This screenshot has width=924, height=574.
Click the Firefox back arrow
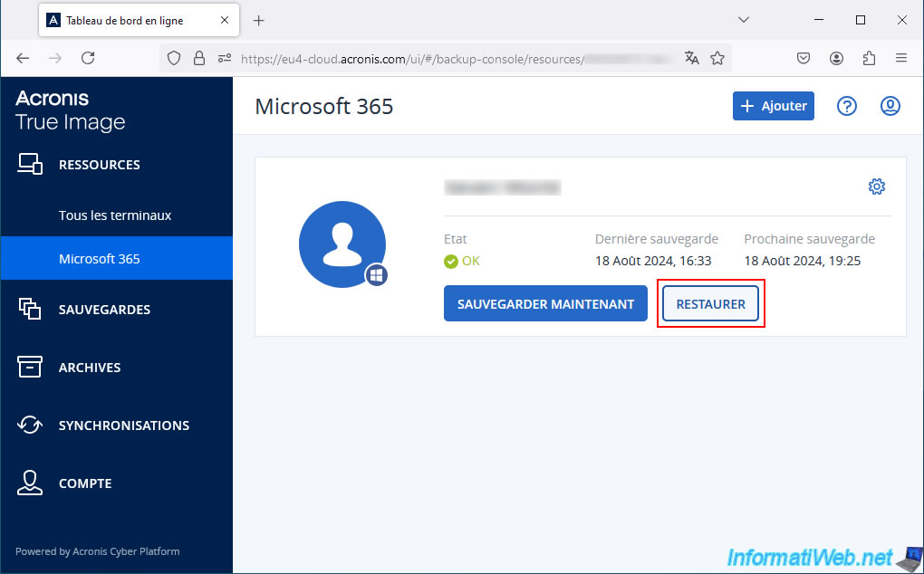pyautogui.click(x=23, y=58)
